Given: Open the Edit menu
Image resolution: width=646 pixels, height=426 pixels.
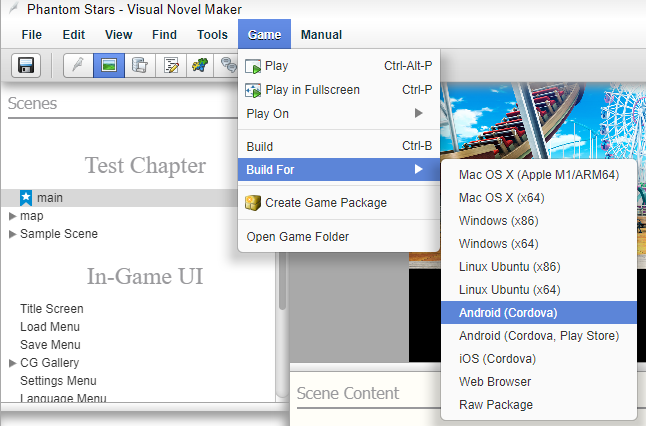Looking at the screenshot, I should 74,35.
